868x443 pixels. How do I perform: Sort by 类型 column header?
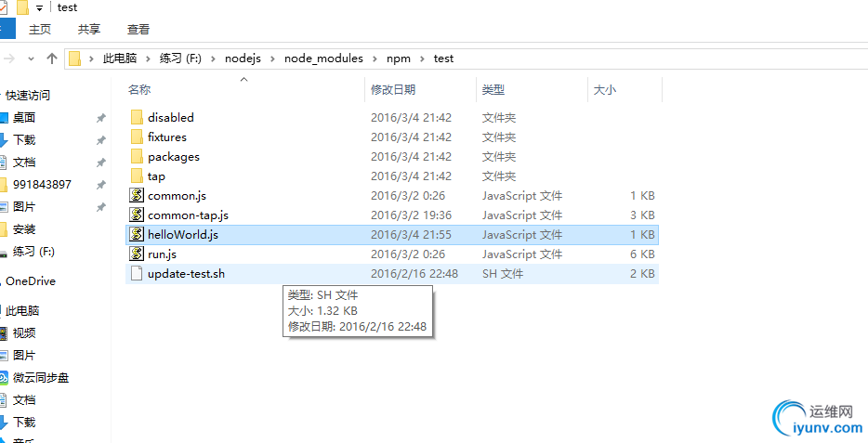493,89
